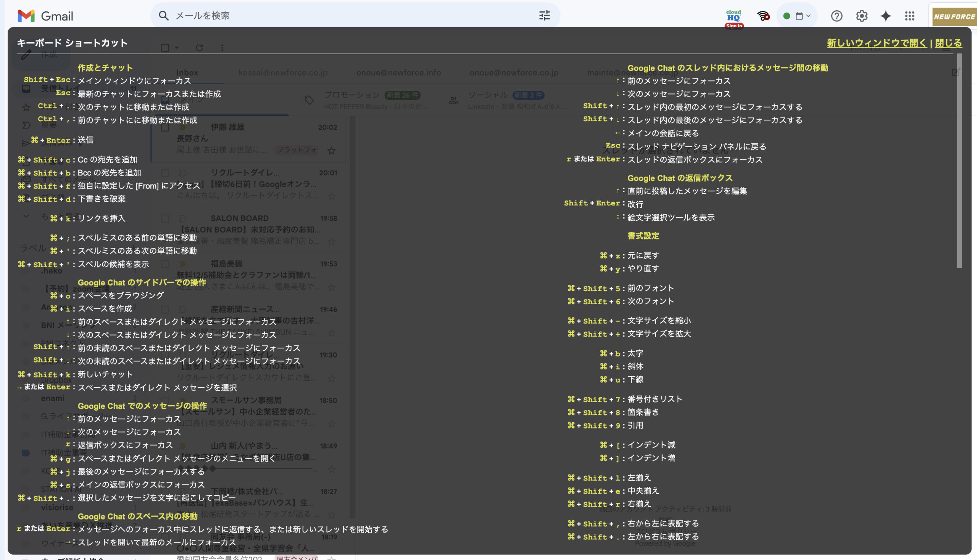This screenshot has height=560, width=977.
Task: Check the 伊藤 維雄 email checkbox
Action: point(165,128)
